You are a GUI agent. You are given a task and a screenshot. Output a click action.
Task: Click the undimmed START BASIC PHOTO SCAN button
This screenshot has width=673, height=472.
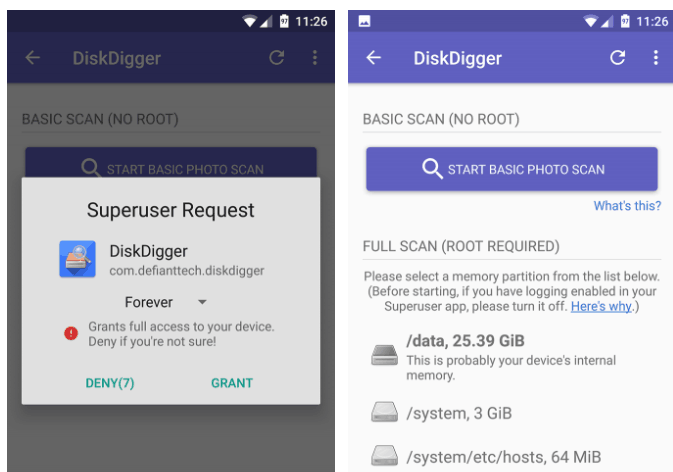pos(511,169)
